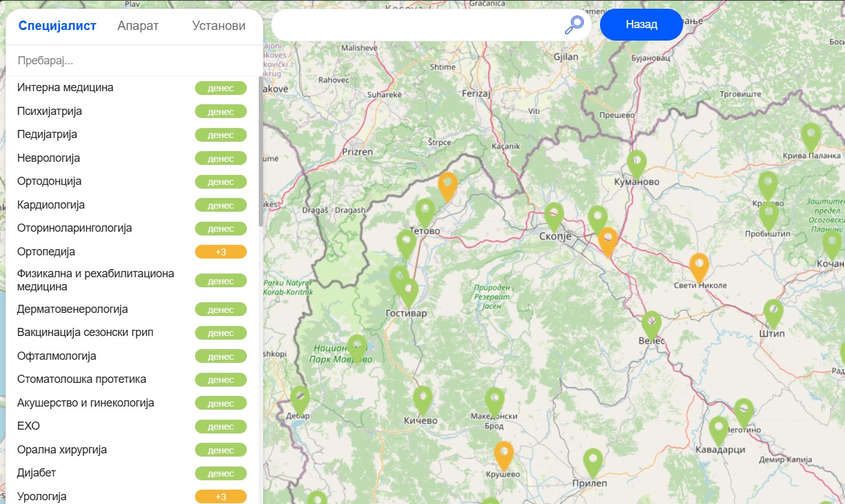This screenshot has height=504, width=845.
Task: Select the Специјалист tab
Action: (57, 26)
